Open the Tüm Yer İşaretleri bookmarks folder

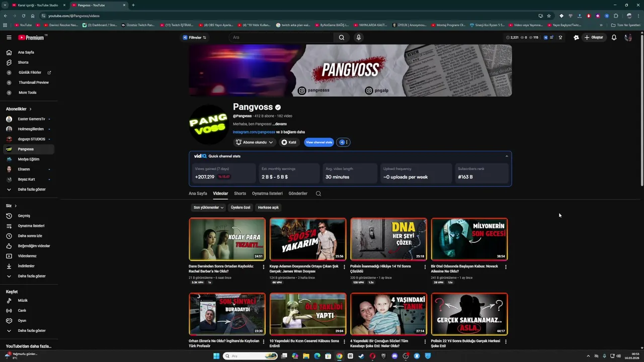(626, 25)
